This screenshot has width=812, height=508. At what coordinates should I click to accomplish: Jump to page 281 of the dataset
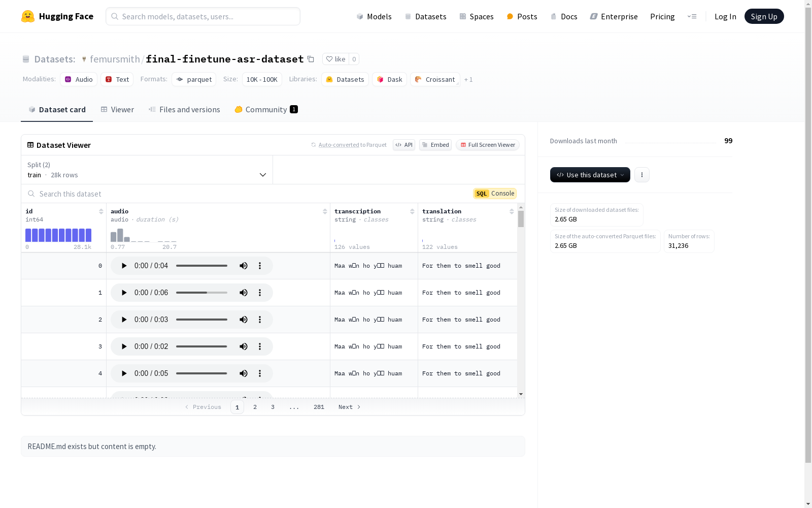pos(319,407)
